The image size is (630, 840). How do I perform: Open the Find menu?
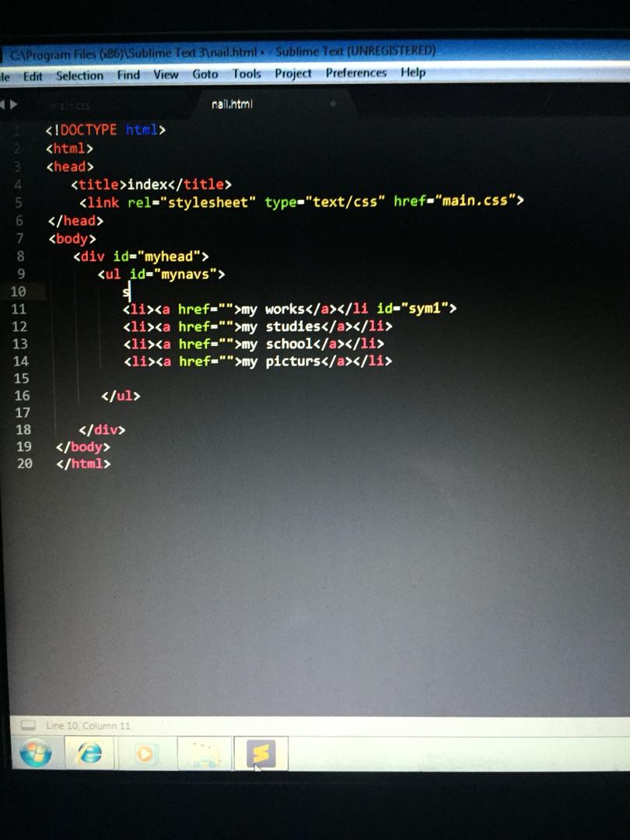(x=128, y=75)
